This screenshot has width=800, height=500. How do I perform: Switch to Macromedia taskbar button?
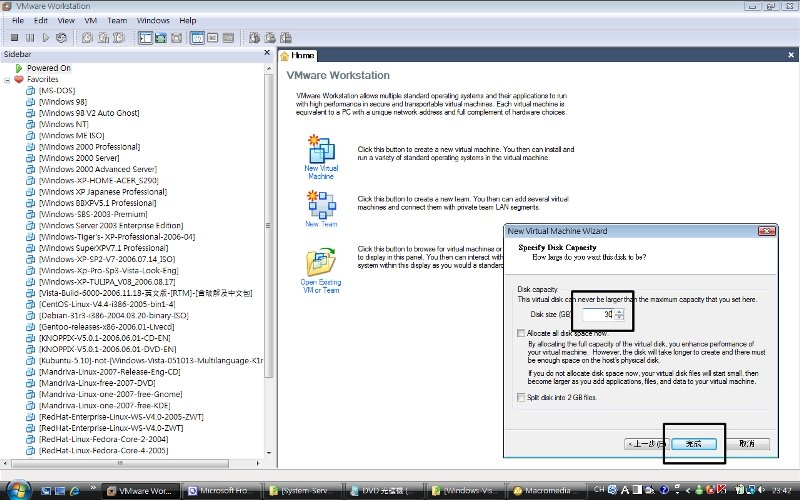[547, 491]
